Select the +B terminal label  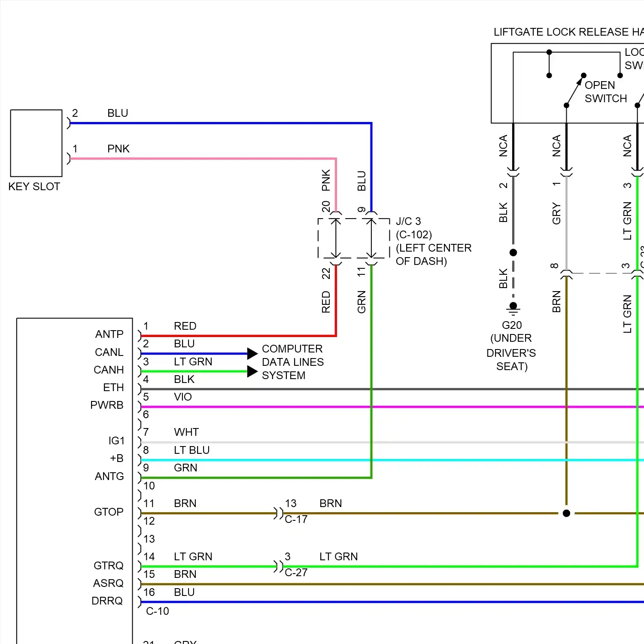pyautogui.click(x=117, y=458)
